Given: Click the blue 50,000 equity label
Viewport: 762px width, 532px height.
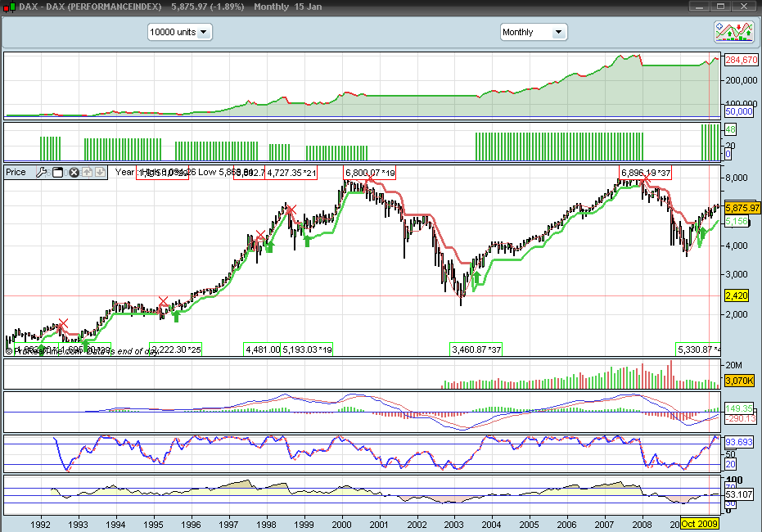Looking at the screenshot, I should pyautogui.click(x=738, y=111).
